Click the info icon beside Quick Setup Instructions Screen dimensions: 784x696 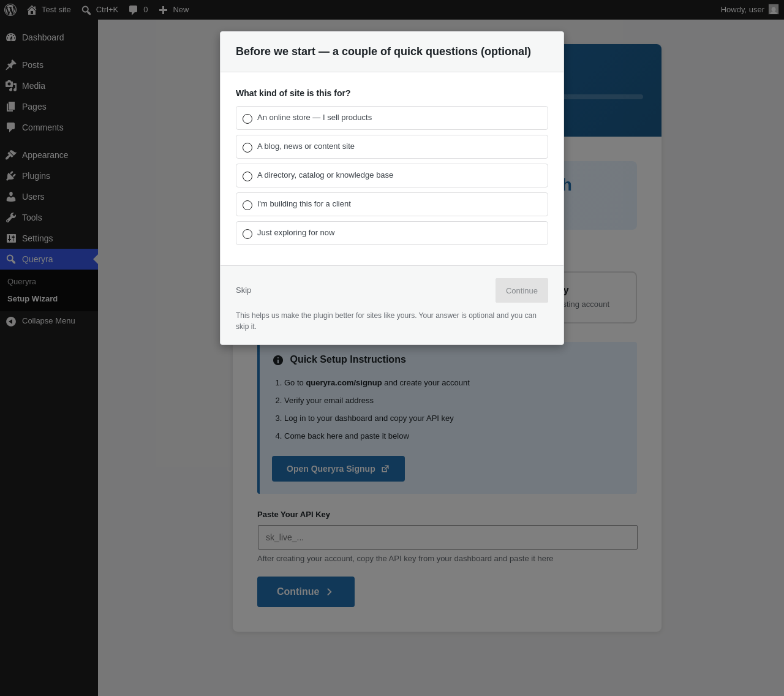278,360
